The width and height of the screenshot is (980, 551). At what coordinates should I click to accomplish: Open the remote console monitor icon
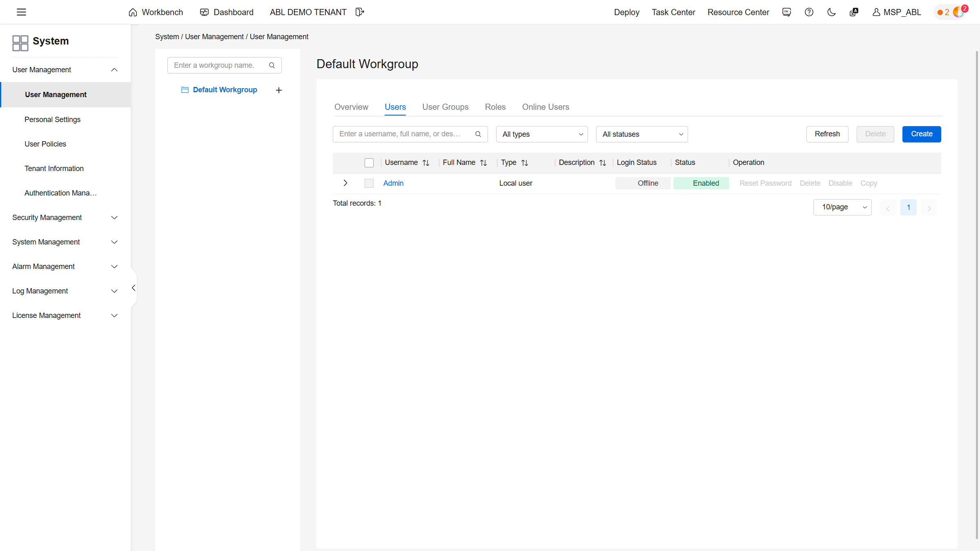click(x=786, y=12)
